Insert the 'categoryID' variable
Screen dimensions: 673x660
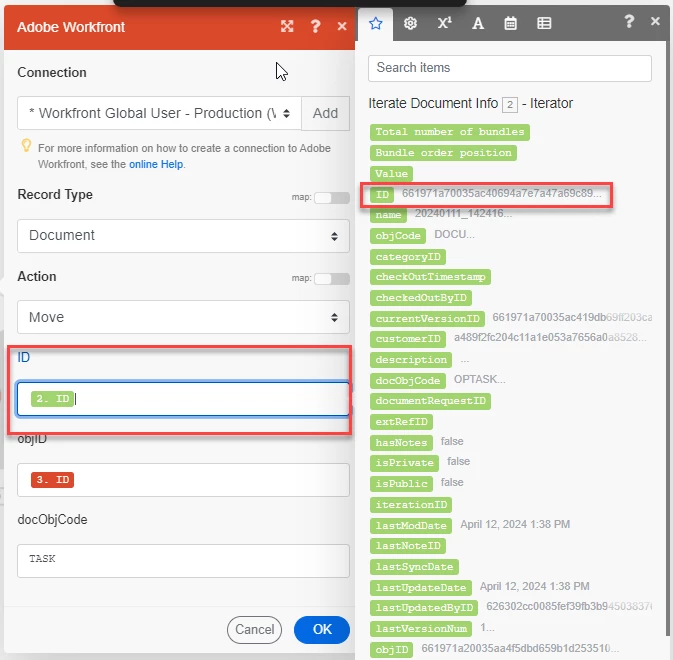coord(408,257)
